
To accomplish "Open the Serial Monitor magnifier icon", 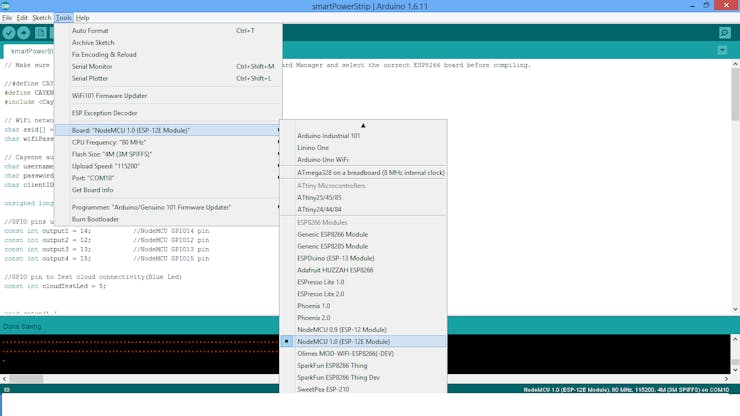I will 725,33.
